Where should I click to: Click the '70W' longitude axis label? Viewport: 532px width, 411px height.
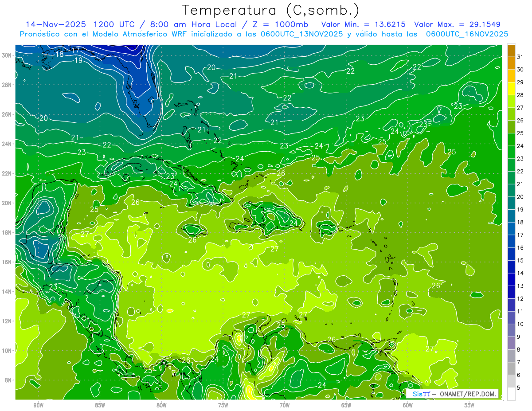[x=285, y=405]
